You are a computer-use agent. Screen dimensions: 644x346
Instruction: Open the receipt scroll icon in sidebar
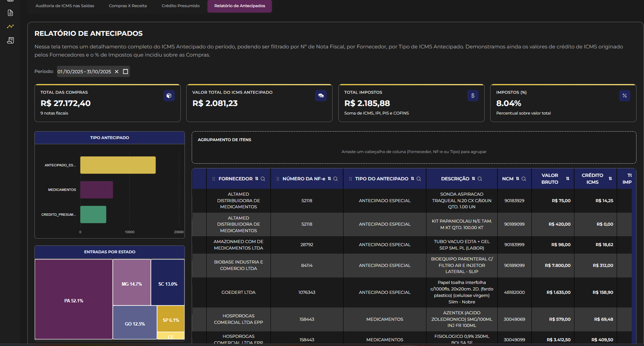(x=10, y=40)
